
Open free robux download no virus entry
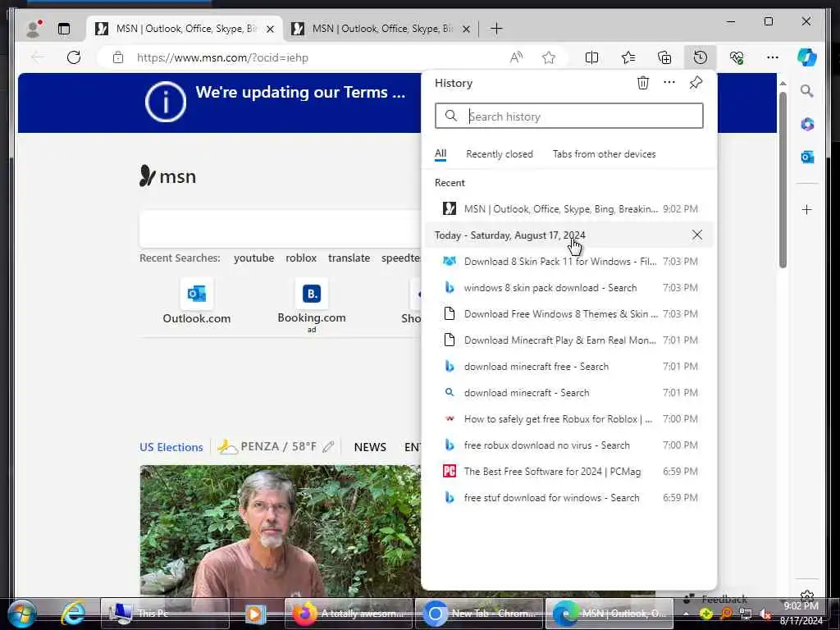[x=569, y=445]
